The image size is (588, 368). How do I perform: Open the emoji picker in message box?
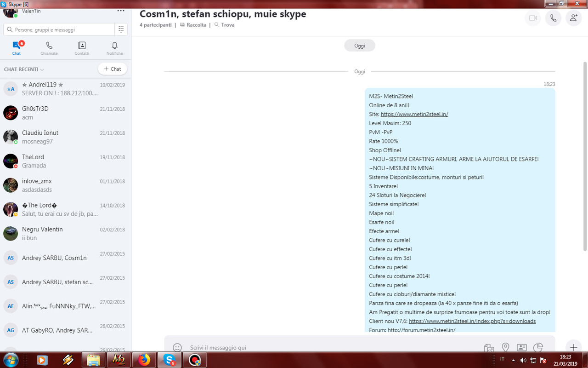[x=177, y=347]
